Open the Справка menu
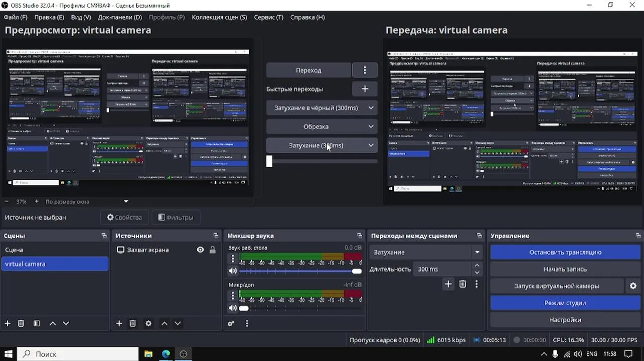This screenshot has height=361, width=644. [x=307, y=17]
